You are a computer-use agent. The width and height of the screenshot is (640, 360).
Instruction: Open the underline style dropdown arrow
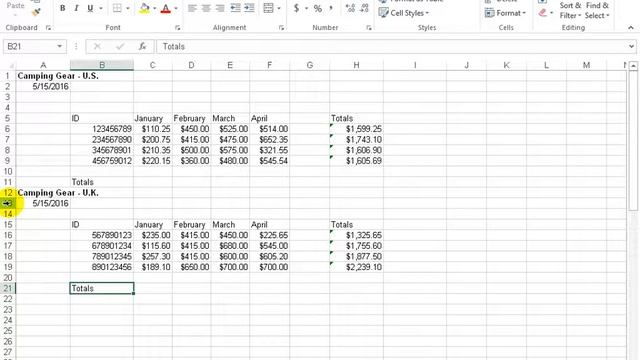101,8
